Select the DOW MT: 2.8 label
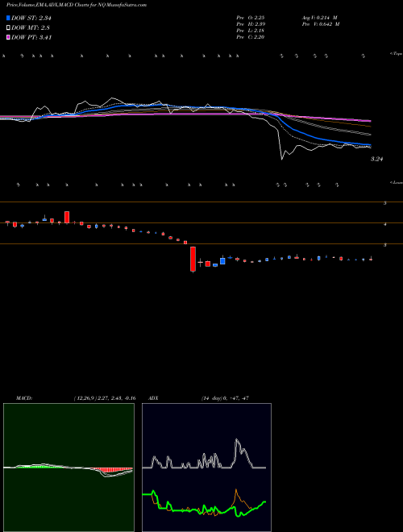 pos(31,27)
